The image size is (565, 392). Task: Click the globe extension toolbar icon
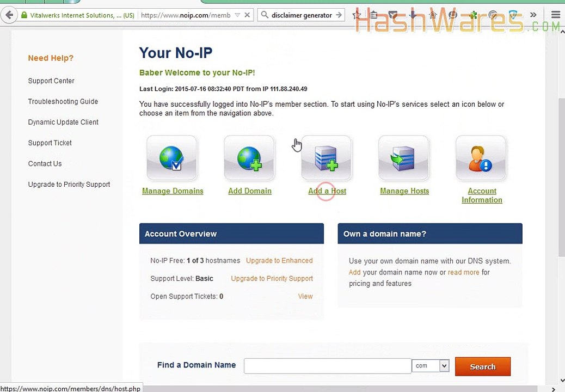[493, 15]
